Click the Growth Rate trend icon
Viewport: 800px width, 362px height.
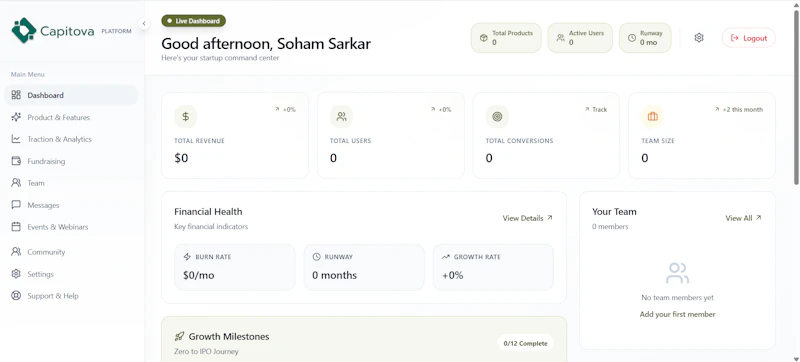(446, 257)
